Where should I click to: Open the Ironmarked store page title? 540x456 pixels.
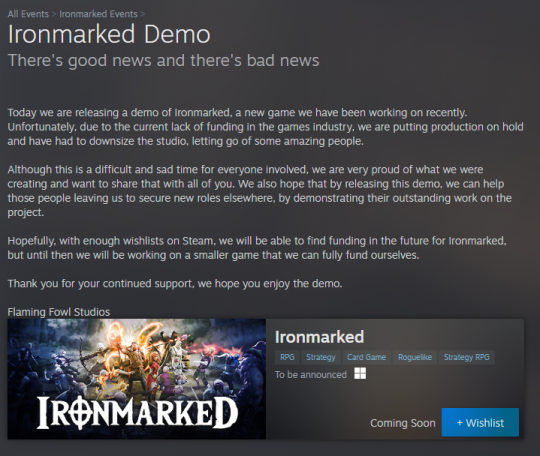click(319, 337)
